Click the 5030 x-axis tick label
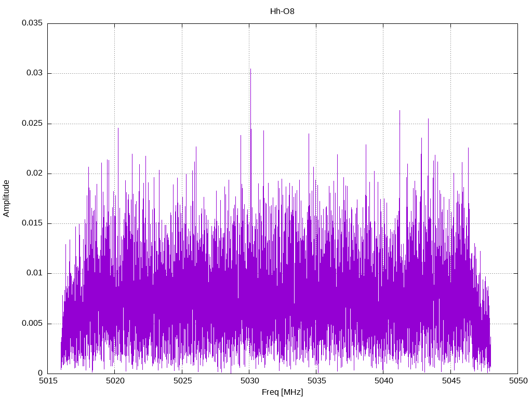The height and width of the screenshot is (399, 532). [x=249, y=381]
